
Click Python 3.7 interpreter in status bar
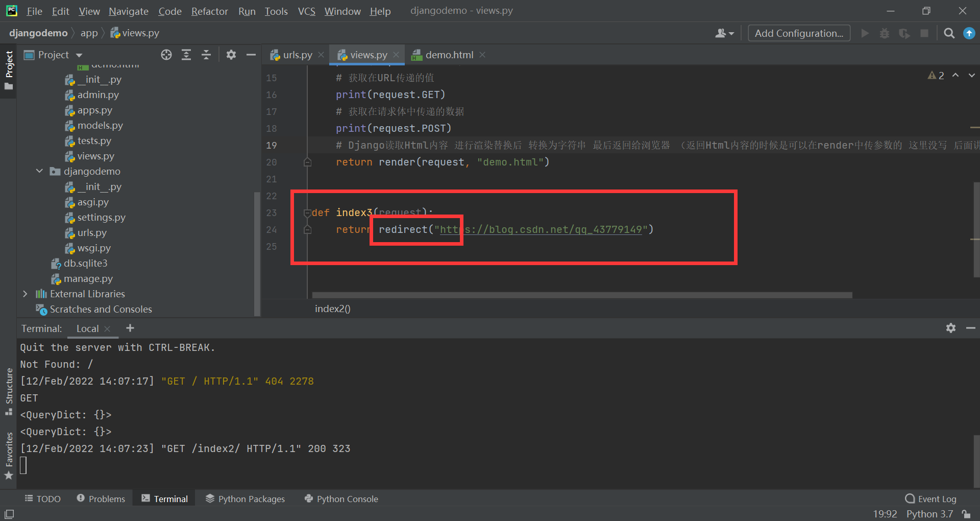point(929,514)
